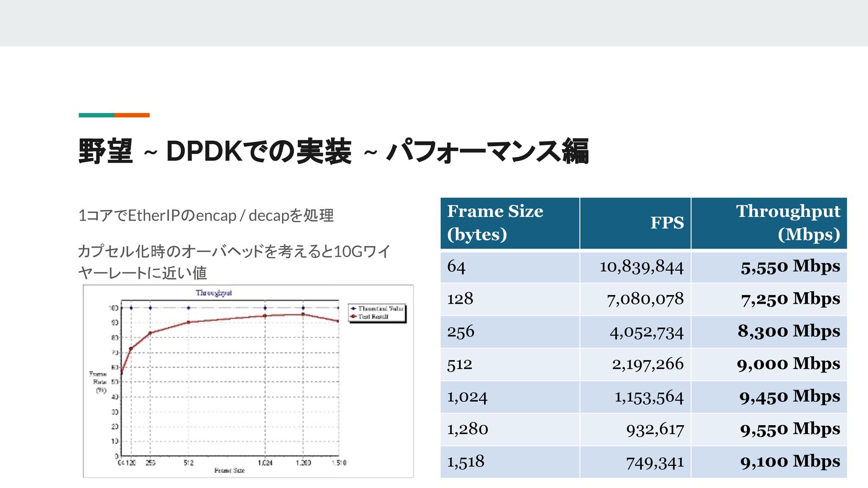868x488 pixels.
Task: Select the Throughput (Mbps) header cell
Action: coord(769,223)
